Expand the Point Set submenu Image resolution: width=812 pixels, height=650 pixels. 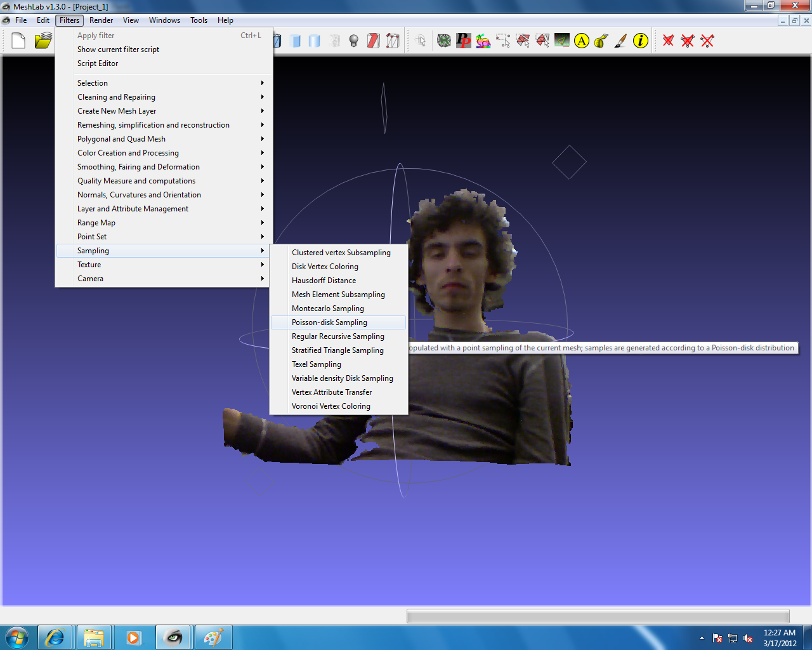coord(165,237)
